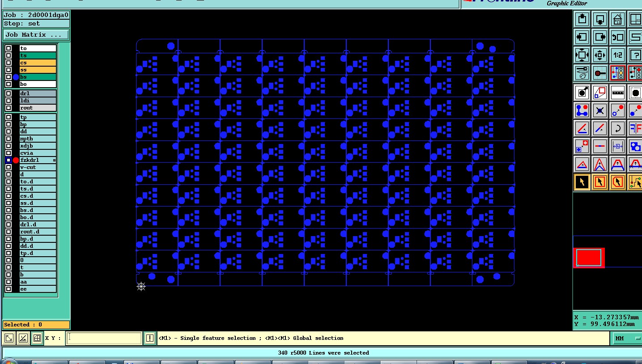Open the Job Matrix button
The image size is (642, 364).
(x=37, y=35)
